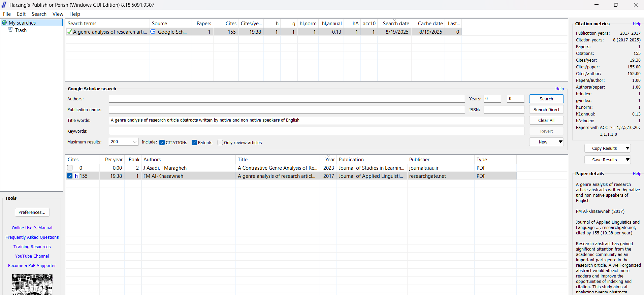The image size is (644, 295).
Task: Click Become a PoP Supporter link
Action: [x=32, y=266]
